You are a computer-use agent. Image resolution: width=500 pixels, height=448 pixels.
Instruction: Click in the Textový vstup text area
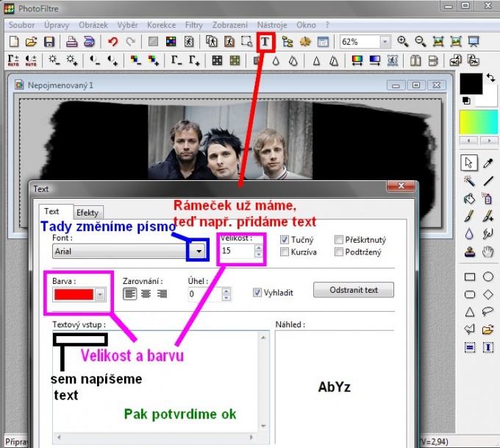[156, 383]
